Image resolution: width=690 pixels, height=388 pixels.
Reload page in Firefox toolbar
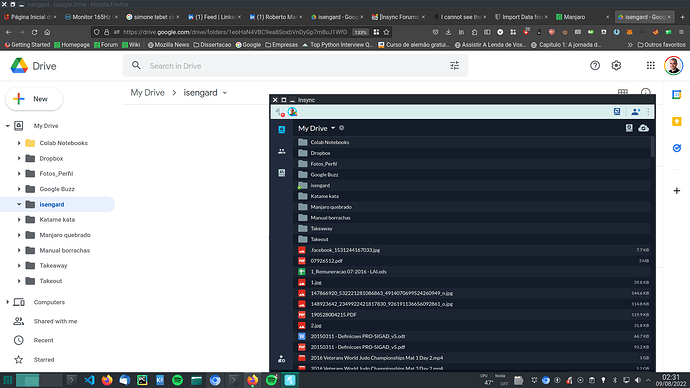(x=34, y=32)
